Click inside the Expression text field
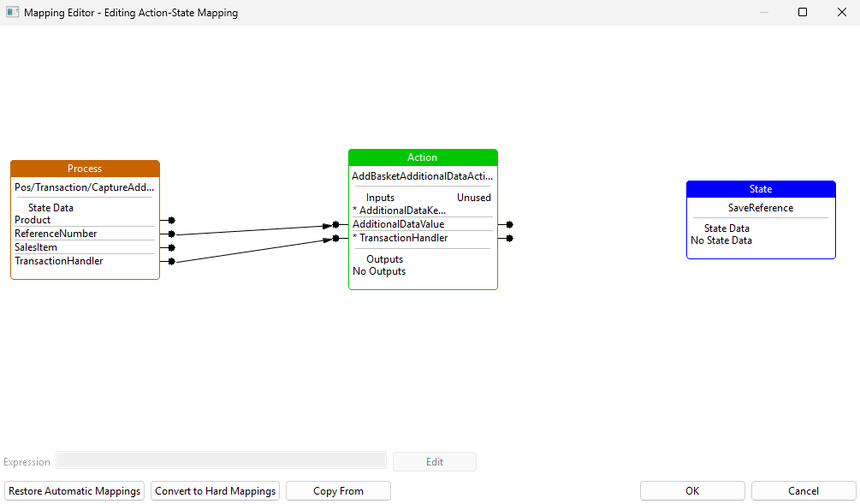The width and height of the screenshot is (860, 504). (x=221, y=460)
